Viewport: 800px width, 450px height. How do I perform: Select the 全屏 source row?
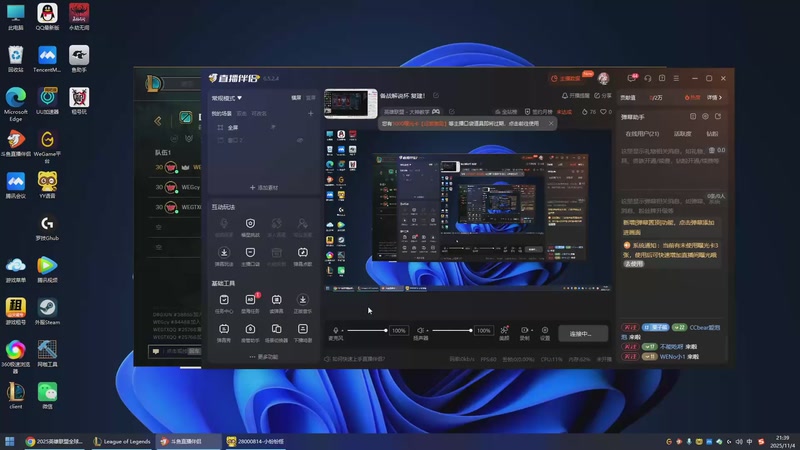264,127
